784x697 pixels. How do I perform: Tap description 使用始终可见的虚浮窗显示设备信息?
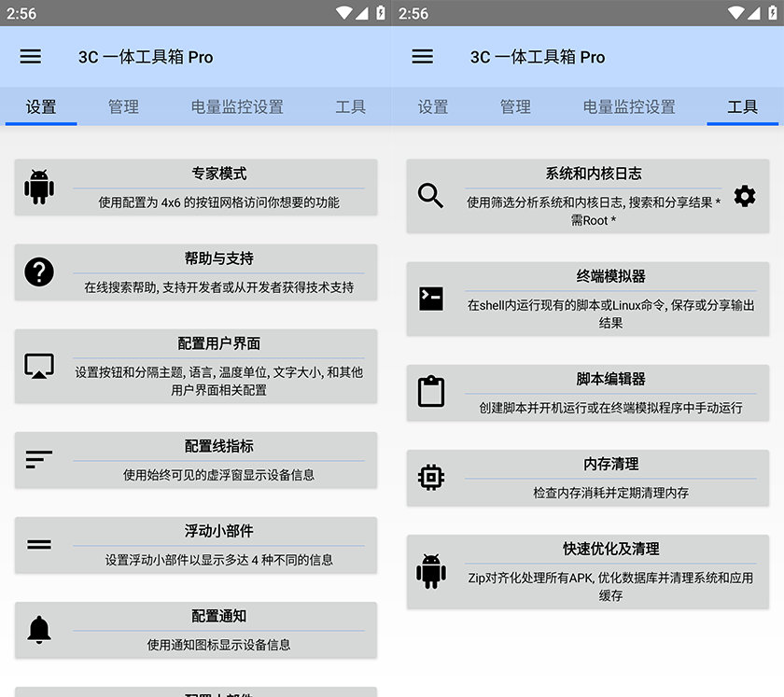pos(219,475)
